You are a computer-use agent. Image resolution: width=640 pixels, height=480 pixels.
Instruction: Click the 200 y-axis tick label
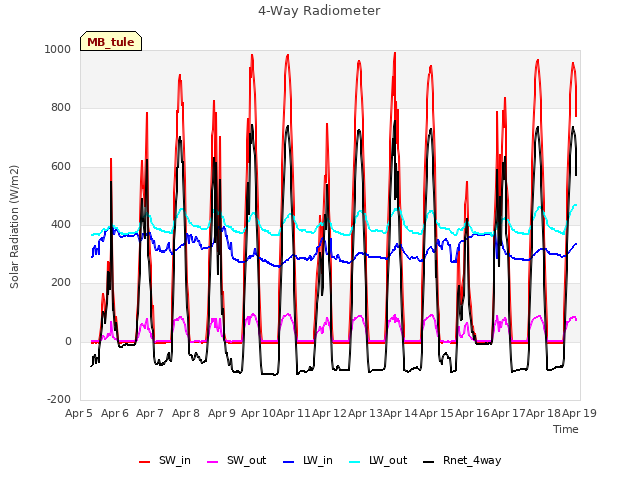[61, 283]
